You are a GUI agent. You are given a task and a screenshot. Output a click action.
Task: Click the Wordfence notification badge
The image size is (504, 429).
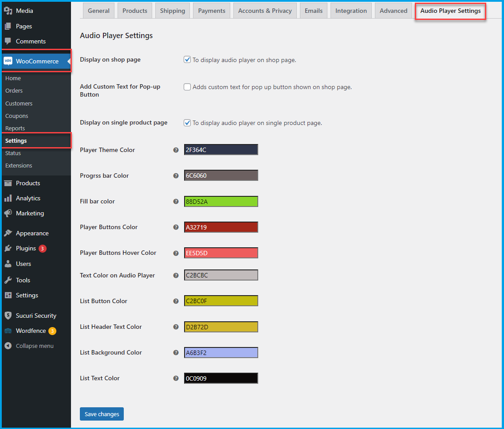[x=52, y=331]
